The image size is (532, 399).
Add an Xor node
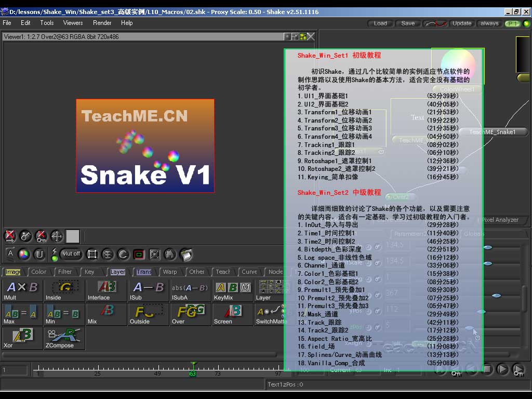22,338
